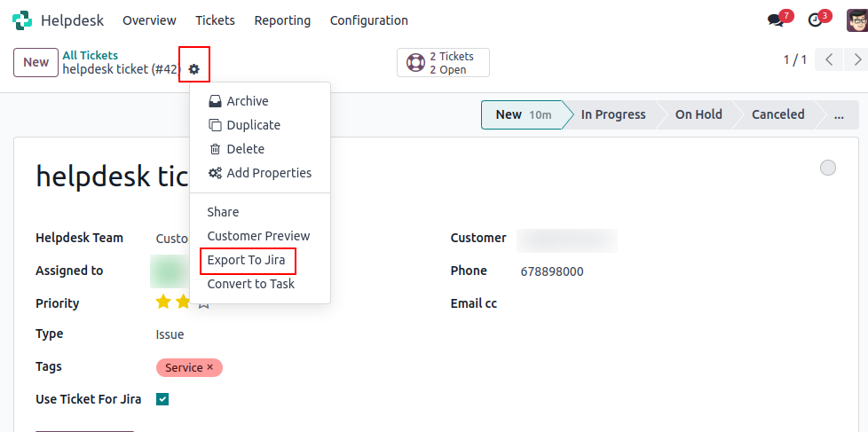
Task: Choose Convert to Task option
Action: coord(251,284)
